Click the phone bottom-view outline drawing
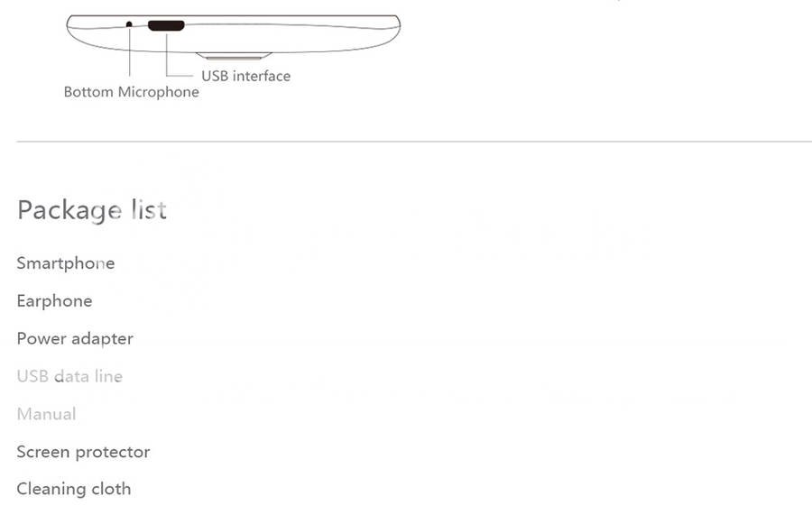 pyautogui.click(x=234, y=37)
